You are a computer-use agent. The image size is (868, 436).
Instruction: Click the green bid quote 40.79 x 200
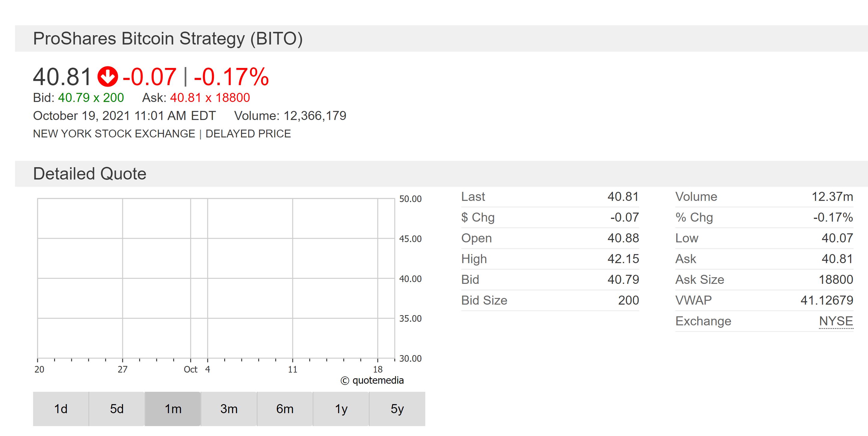[91, 98]
